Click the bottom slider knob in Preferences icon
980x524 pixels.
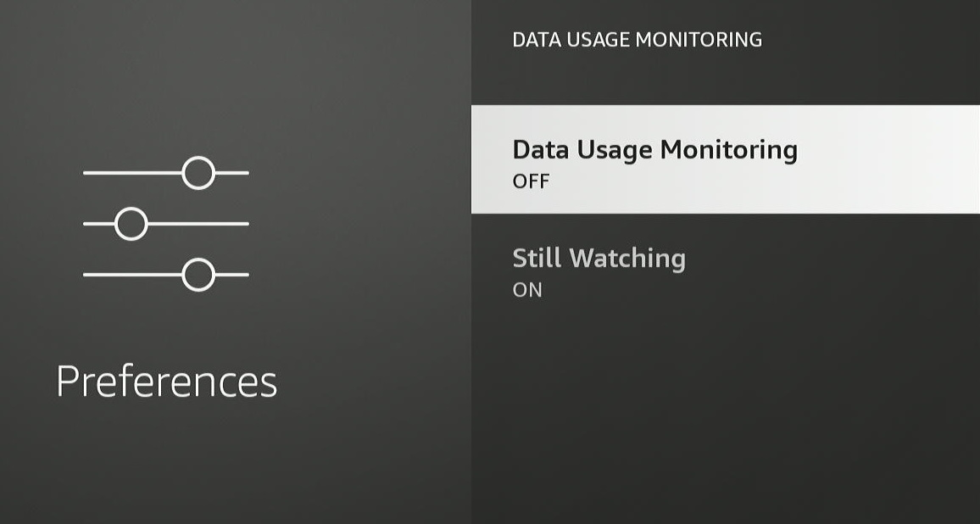click(x=198, y=275)
